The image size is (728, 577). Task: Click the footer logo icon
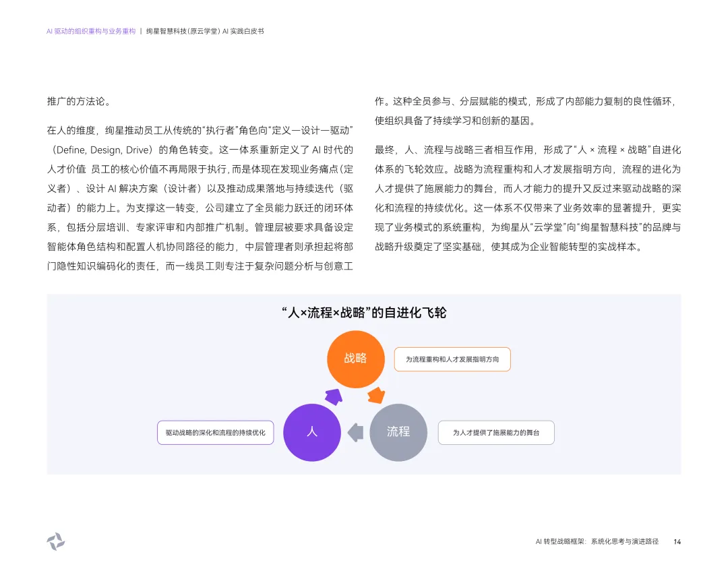tap(56, 541)
